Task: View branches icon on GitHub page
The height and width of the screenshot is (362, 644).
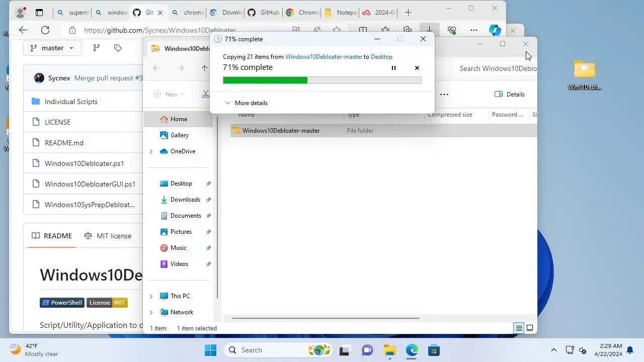Action: [96, 48]
